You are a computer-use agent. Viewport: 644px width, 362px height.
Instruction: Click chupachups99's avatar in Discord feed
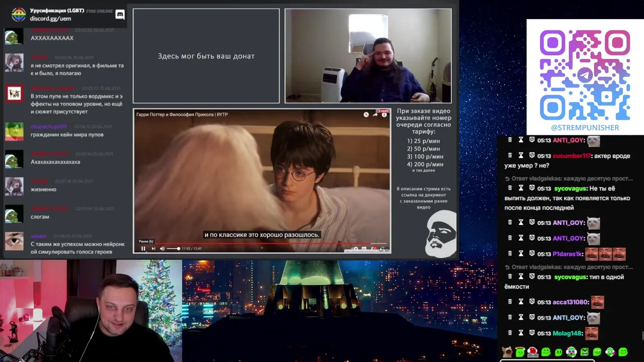tap(14, 132)
